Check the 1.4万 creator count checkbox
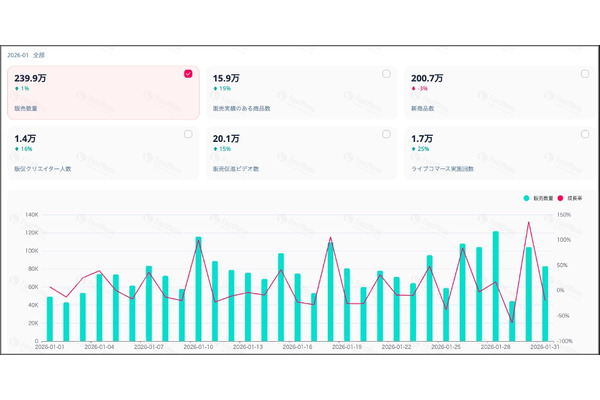Screen dimensions: 600x400 [x=188, y=134]
